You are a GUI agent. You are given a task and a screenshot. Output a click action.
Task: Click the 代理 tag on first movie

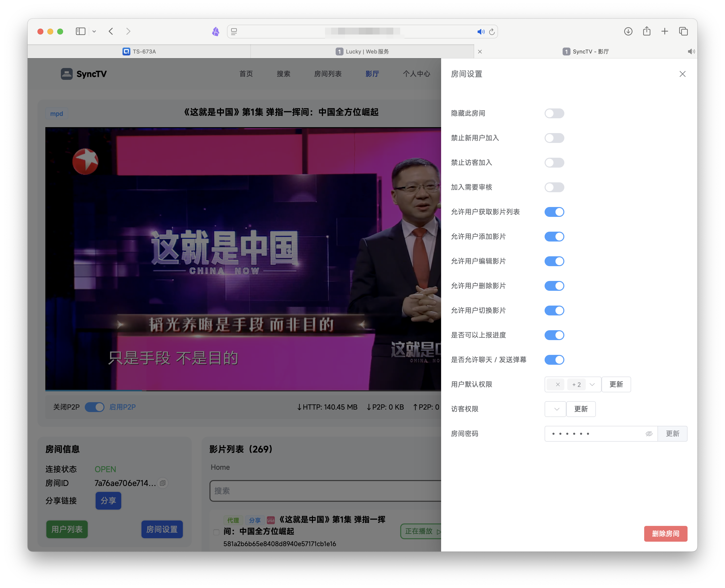pyautogui.click(x=233, y=520)
